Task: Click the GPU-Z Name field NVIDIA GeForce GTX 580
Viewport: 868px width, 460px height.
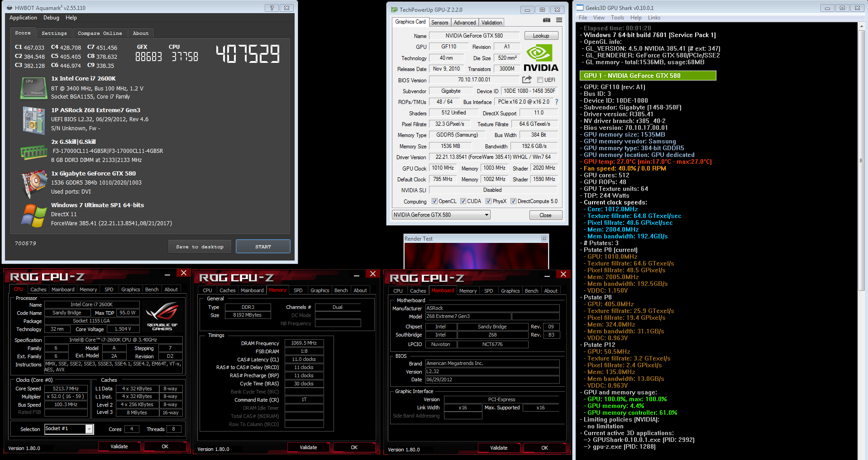Action: 474,36
